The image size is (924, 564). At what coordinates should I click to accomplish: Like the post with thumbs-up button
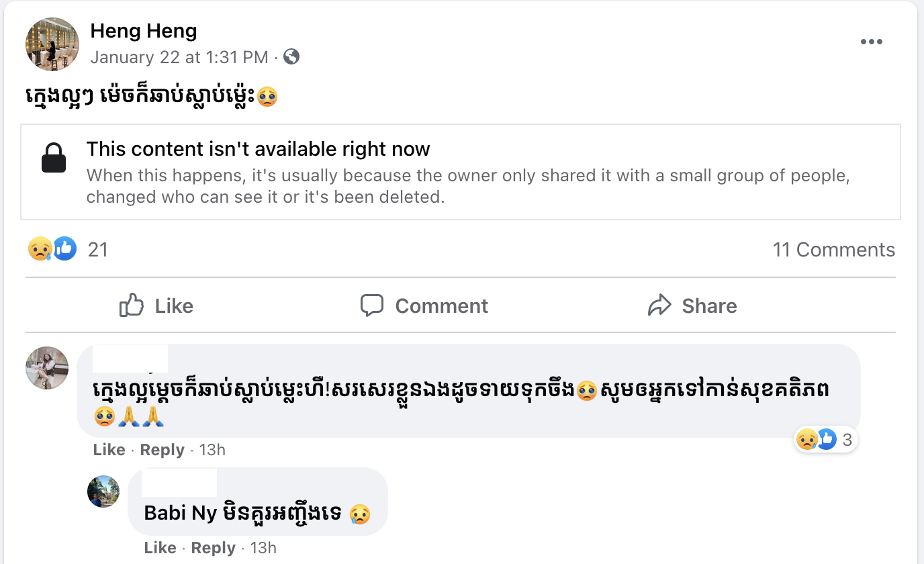[156, 305]
